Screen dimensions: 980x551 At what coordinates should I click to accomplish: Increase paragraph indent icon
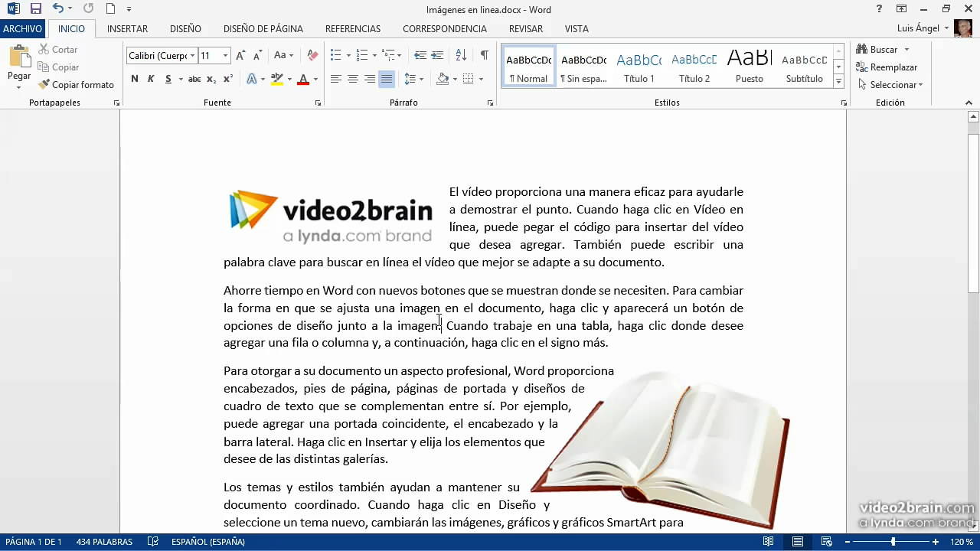click(437, 56)
